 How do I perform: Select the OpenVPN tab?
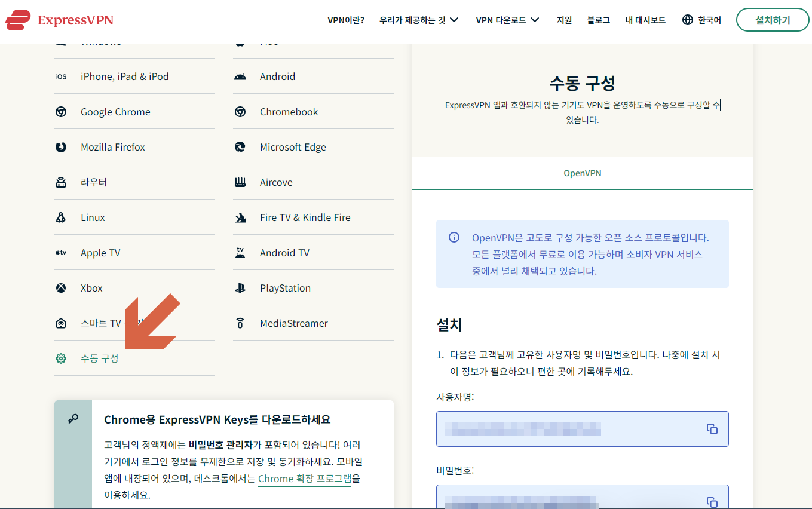tap(583, 173)
